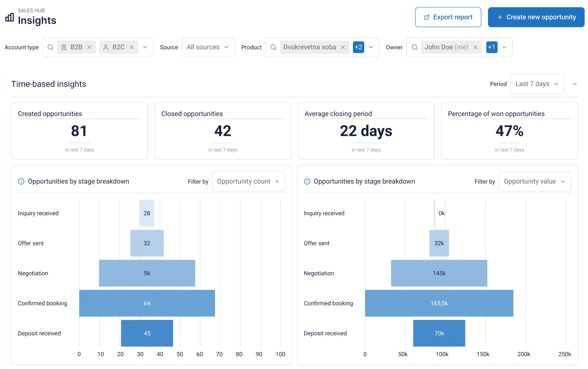Image resolution: width=588 pixels, height=369 pixels.
Task: Open the All sources dropdown
Action: (x=208, y=47)
